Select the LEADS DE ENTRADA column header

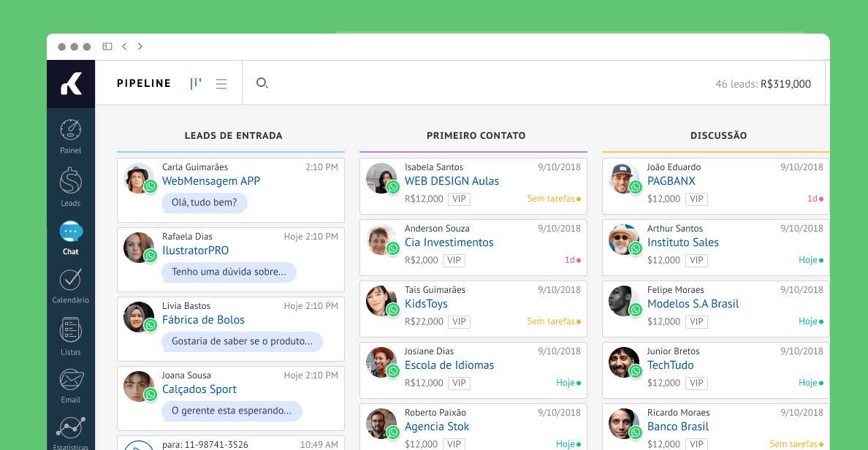[233, 136]
